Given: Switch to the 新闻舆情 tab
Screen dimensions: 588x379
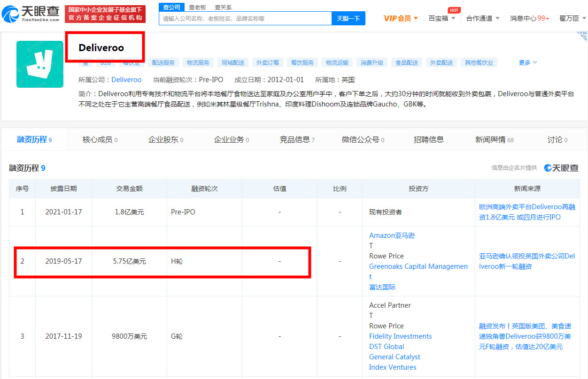Looking at the screenshot, I should tap(495, 139).
